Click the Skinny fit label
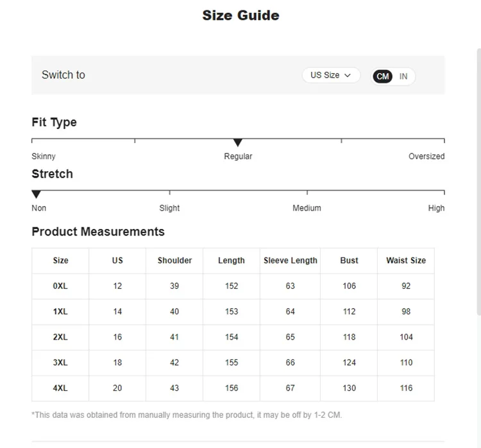This screenshot has width=481, height=448. tap(44, 157)
